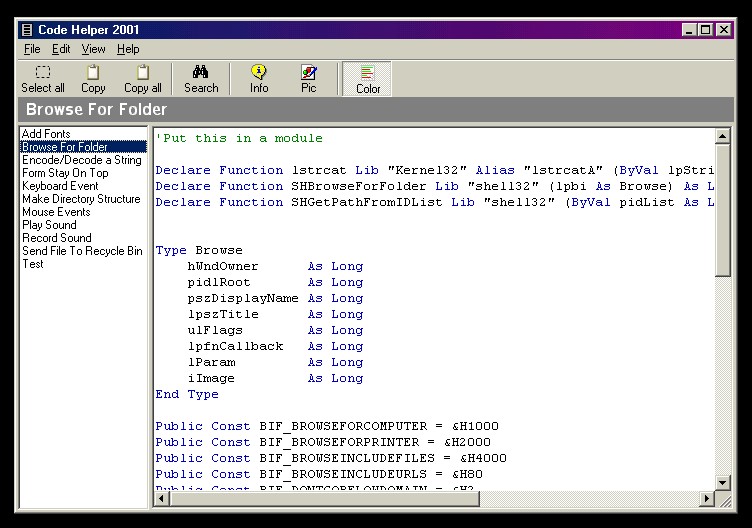
Task: Click the vertical scrollbar up arrow
Action: 722,136
